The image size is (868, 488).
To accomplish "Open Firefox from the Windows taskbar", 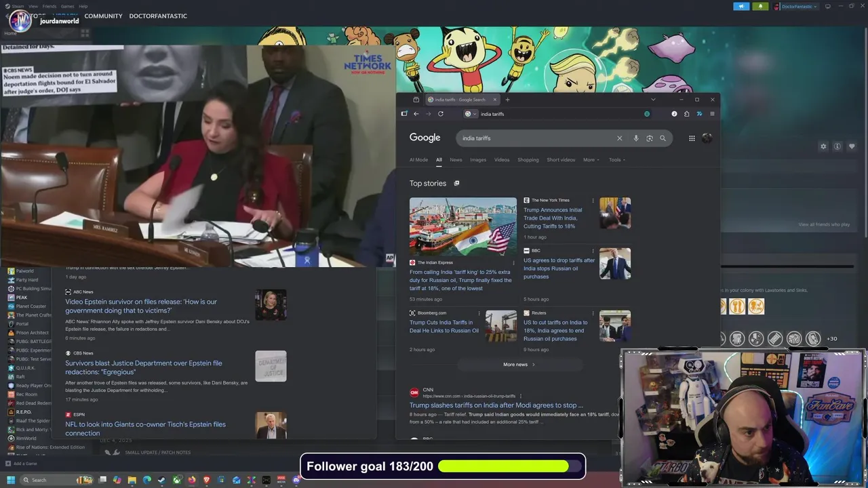I will tap(192, 480).
